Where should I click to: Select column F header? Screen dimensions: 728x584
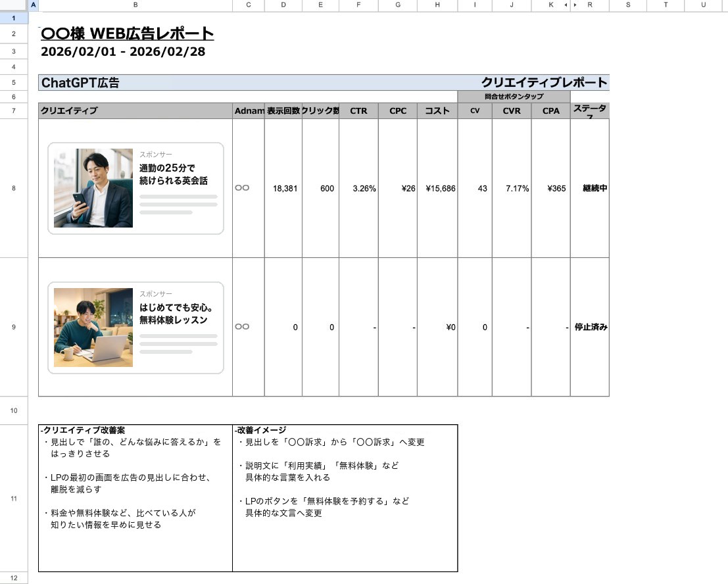358,5
